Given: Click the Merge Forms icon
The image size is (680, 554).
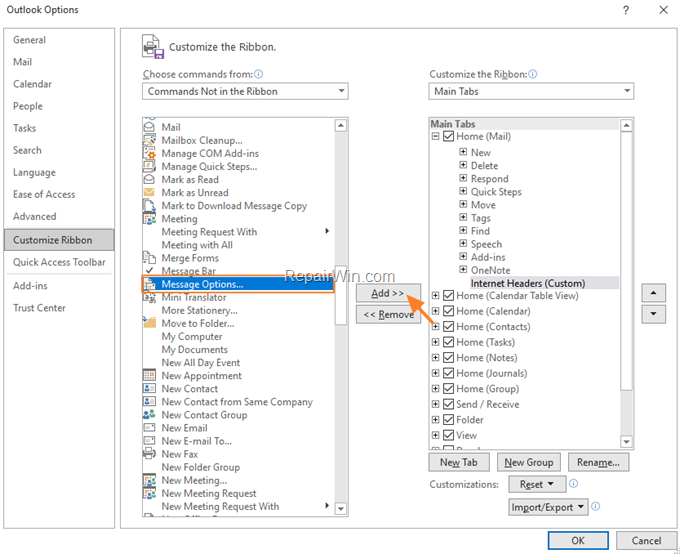Looking at the screenshot, I should tap(149, 258).
